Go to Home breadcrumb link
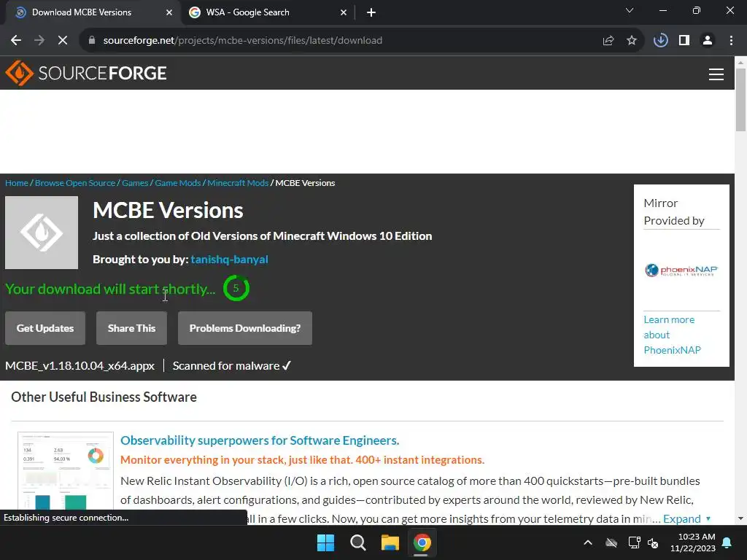Viewport: 747px width, 560px height. (17, 183)
